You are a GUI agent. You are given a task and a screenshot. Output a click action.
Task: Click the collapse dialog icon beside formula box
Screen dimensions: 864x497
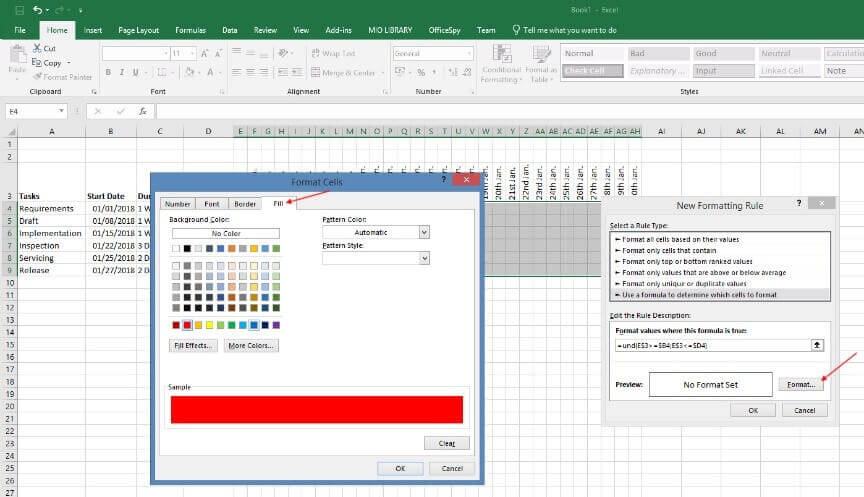817,344
